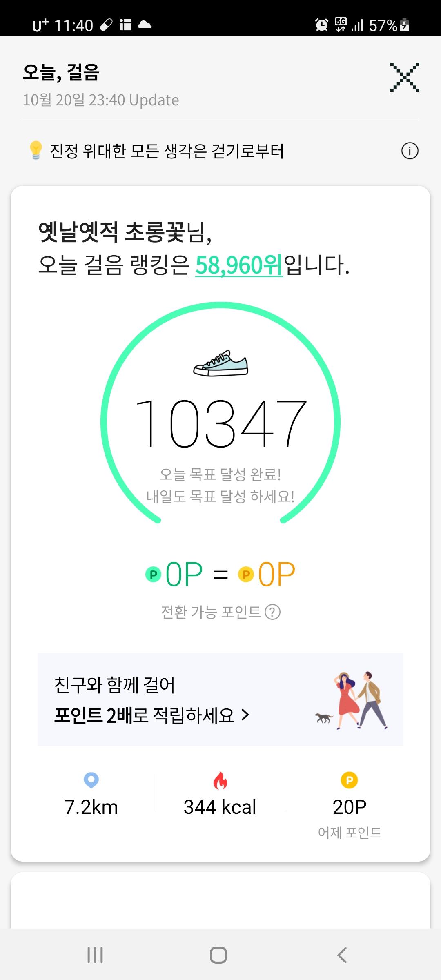
Task: Tap the red flame calories icon
Action: tap(220, 780)
